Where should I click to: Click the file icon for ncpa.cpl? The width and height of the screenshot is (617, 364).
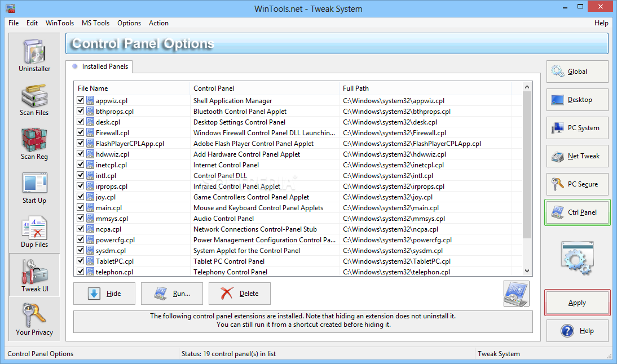90,229
